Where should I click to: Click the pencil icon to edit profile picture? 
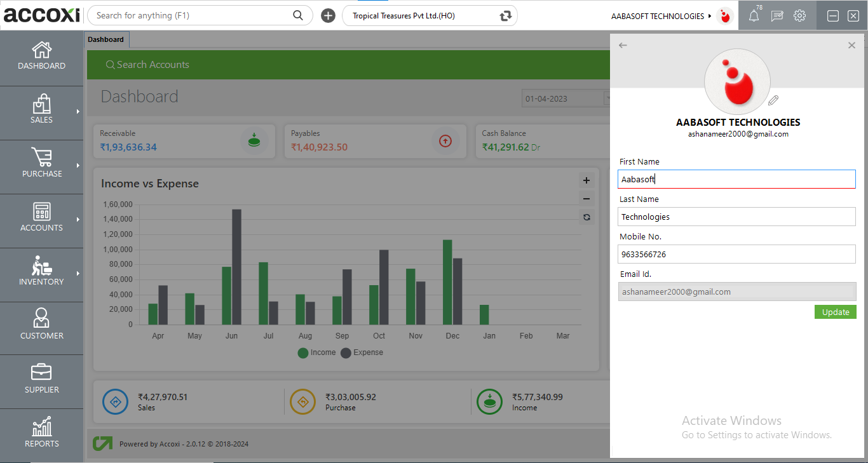coord(773,100)
